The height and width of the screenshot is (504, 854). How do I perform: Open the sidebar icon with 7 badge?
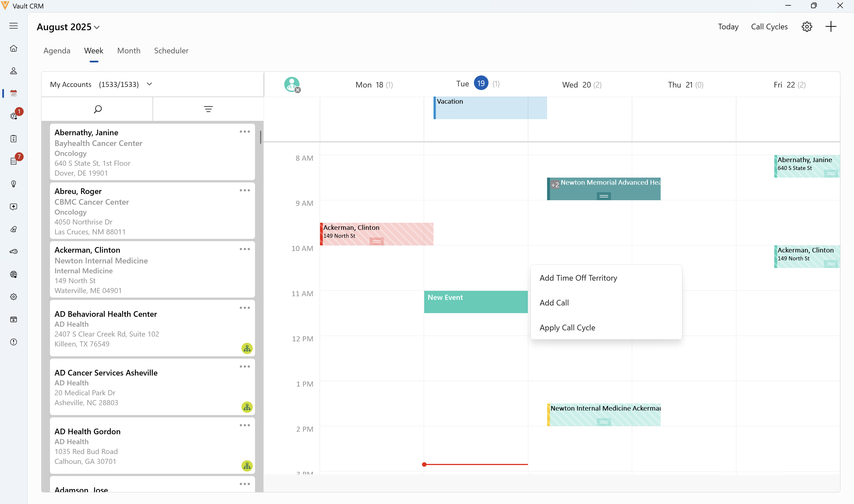pos(14,161)
